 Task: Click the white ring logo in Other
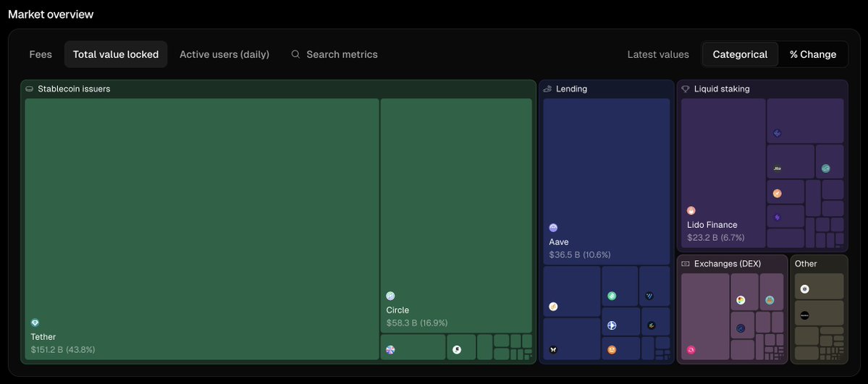805,289
